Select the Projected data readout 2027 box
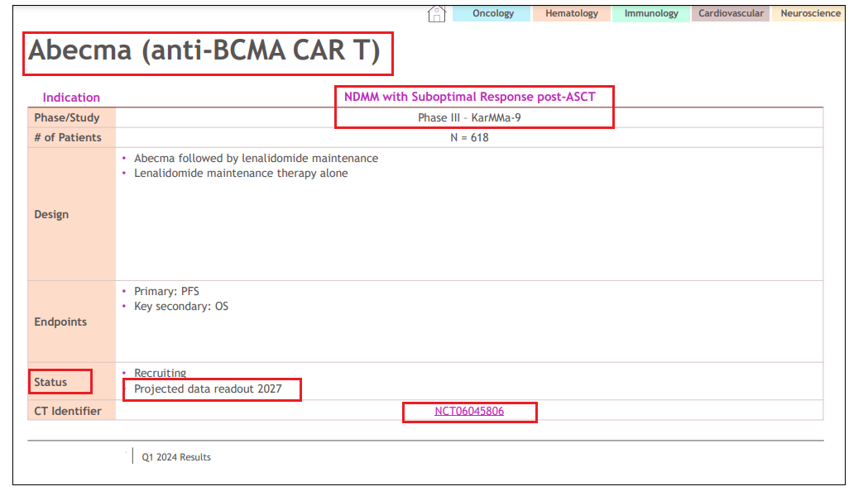The height and width of the screenshot is (496, 868). click(x=209, y=389)
